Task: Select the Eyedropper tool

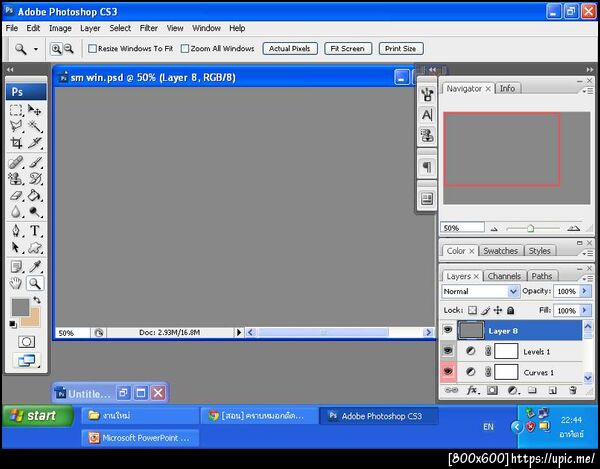Action: click(35, 266)
